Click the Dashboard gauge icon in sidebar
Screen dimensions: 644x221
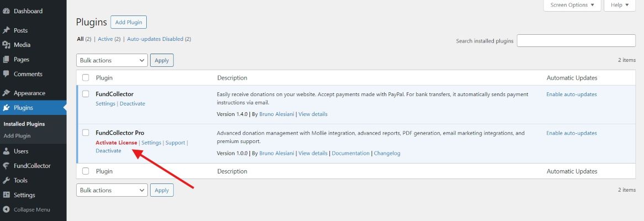coord(7,11)
